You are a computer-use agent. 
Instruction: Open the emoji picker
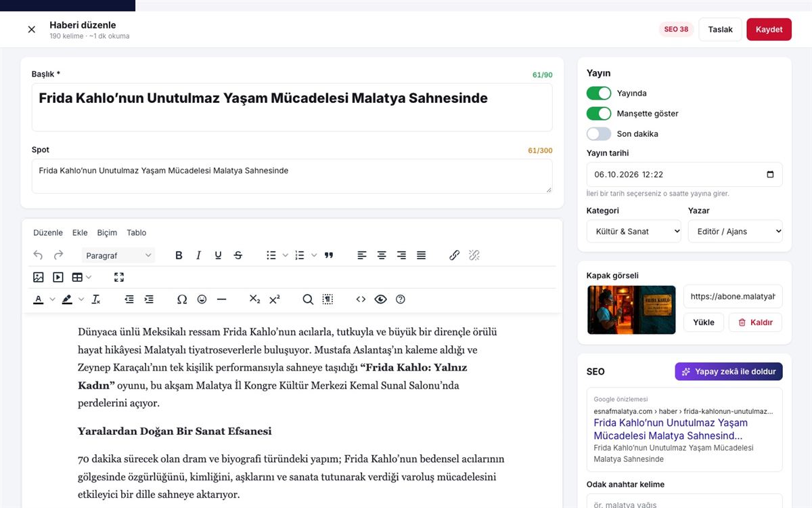pos(202,299)
